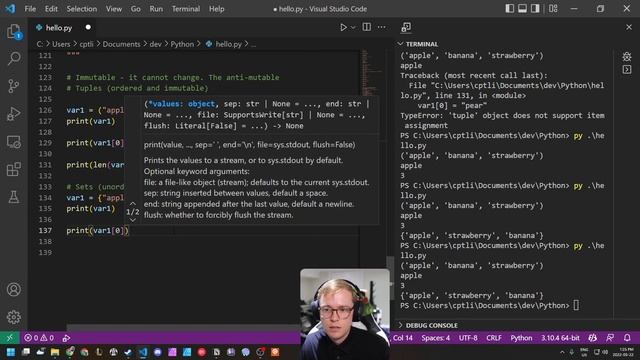The height and width of the screenshot is (360, 640).
Task: Click the feedback icon in status bar
Action: [610, 338]
